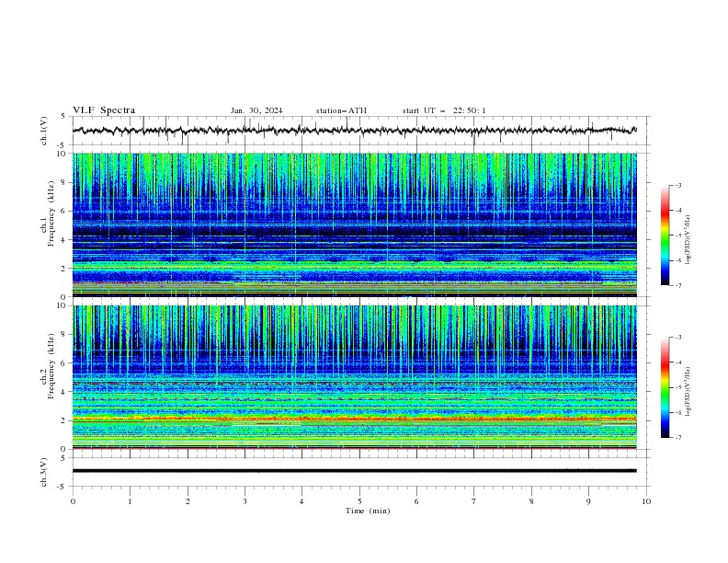Click the '4' frequency tick of ch.2 spectrogram
Screen dimensions: 728x563
coord(65,392)
